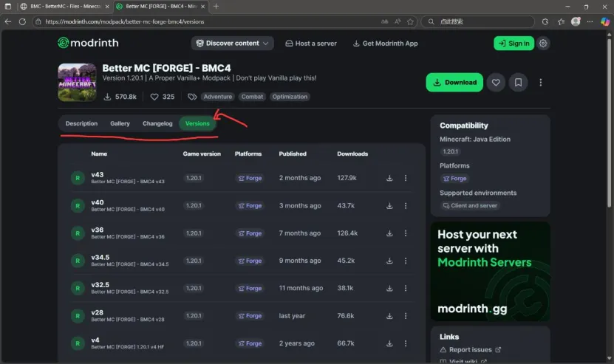Click the heart icon to follow modpack
Screen dimensions: 614x364
[496, 82]
